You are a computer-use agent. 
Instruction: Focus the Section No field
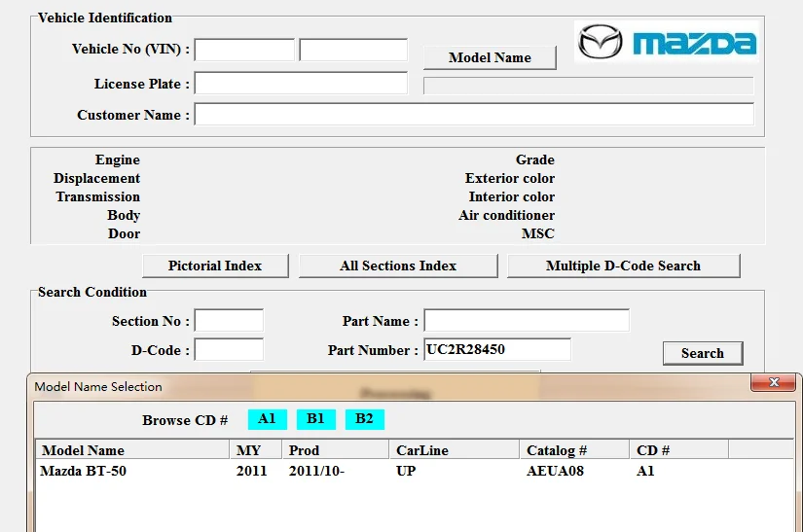[x=229, y=321]
